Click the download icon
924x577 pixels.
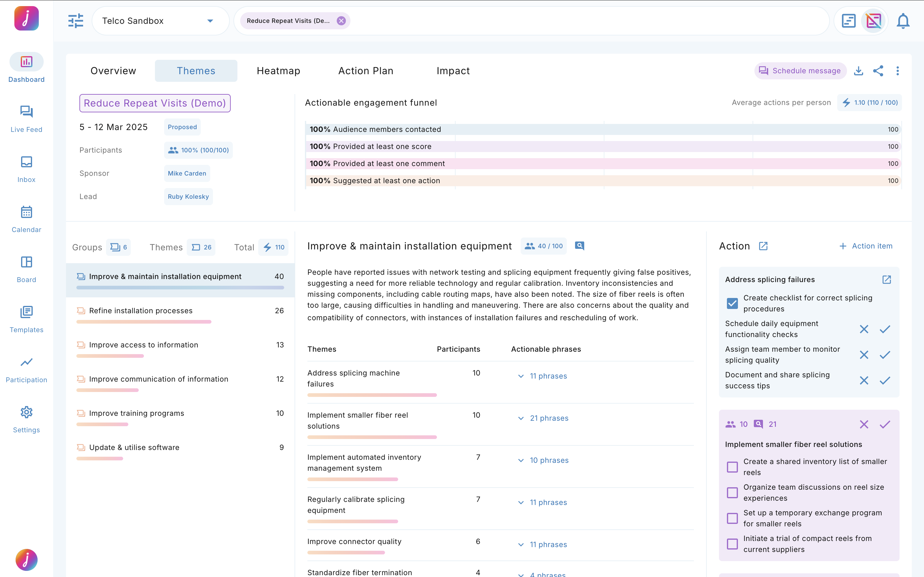point(858,71)
